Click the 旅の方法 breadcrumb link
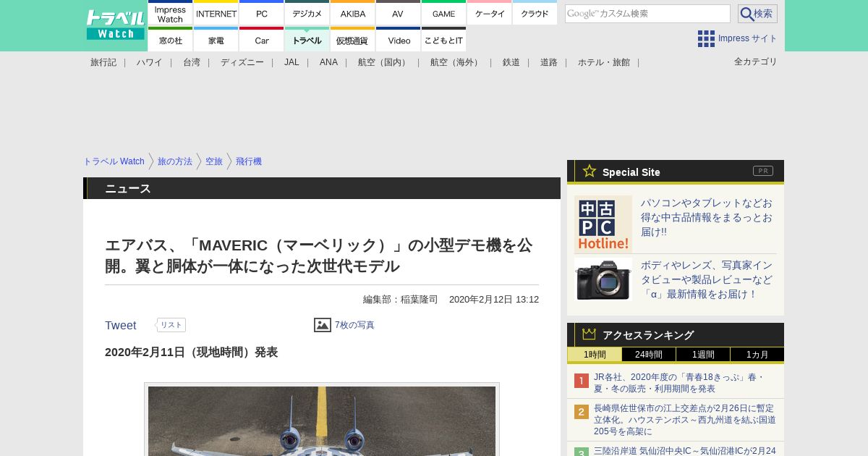This screenshot has height=456, width=868. coord(175,161)
